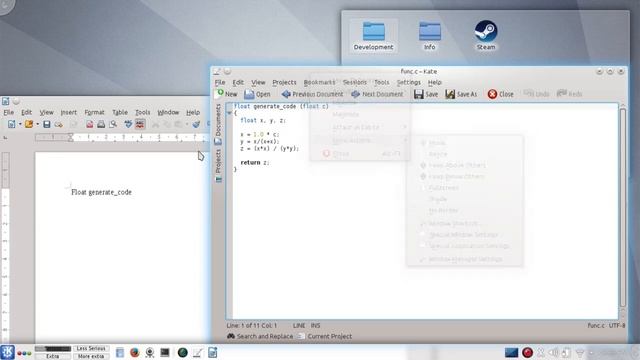Collapse the generate_code function fold marker
Screen dimensions: 640x360
229,113
